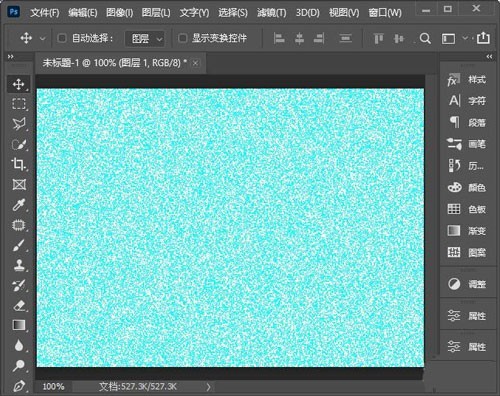Open the 段落 paragraph panel
500x396 pixels.
click(x=467, y=122)
